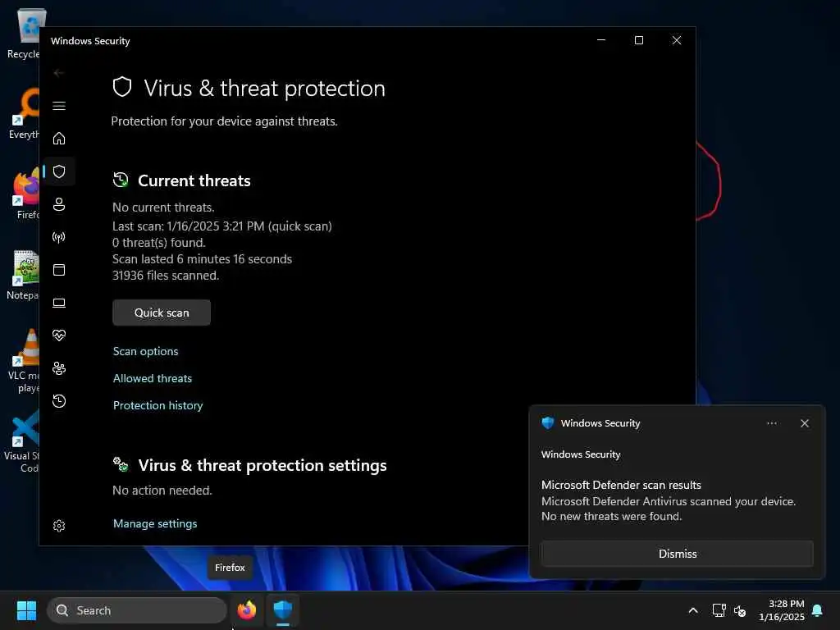Click the 'Last scan: 1/16/2025 3:21 PM' text

pyautogui.click(x=188, y=226)
